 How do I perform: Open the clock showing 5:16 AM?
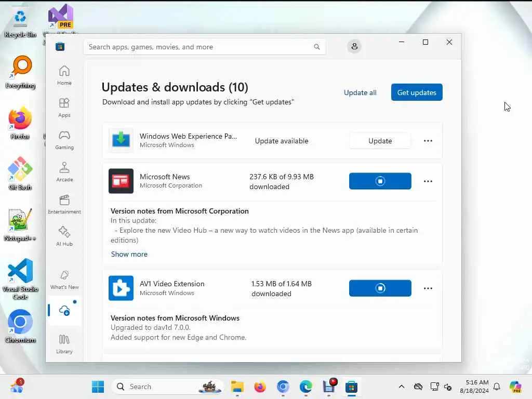tap(474, 387)
